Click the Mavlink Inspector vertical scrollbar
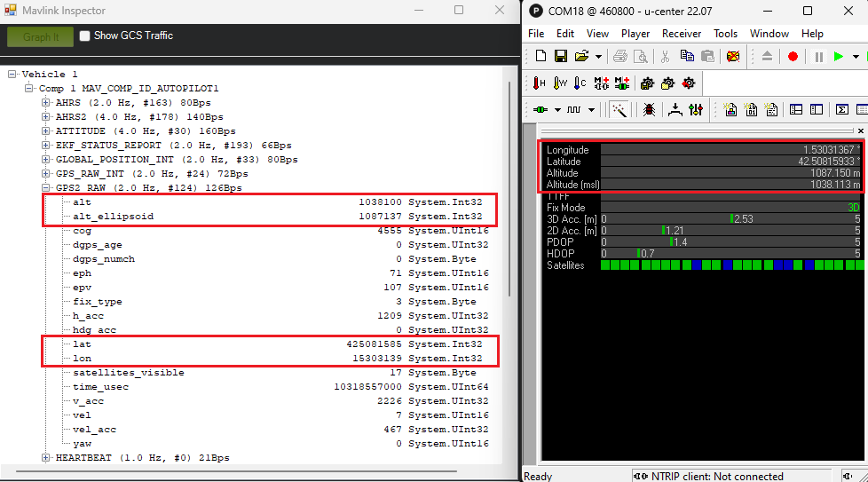 [x=509, y=222]
